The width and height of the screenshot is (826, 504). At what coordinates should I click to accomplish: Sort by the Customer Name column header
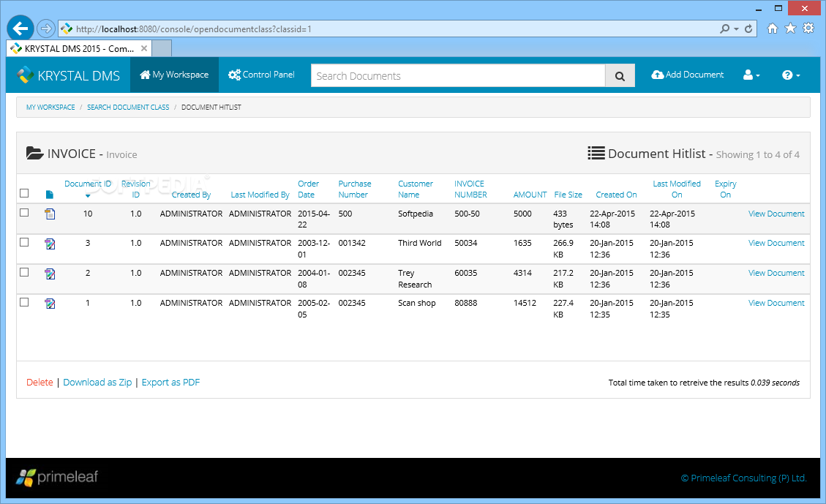click(415, 189)
